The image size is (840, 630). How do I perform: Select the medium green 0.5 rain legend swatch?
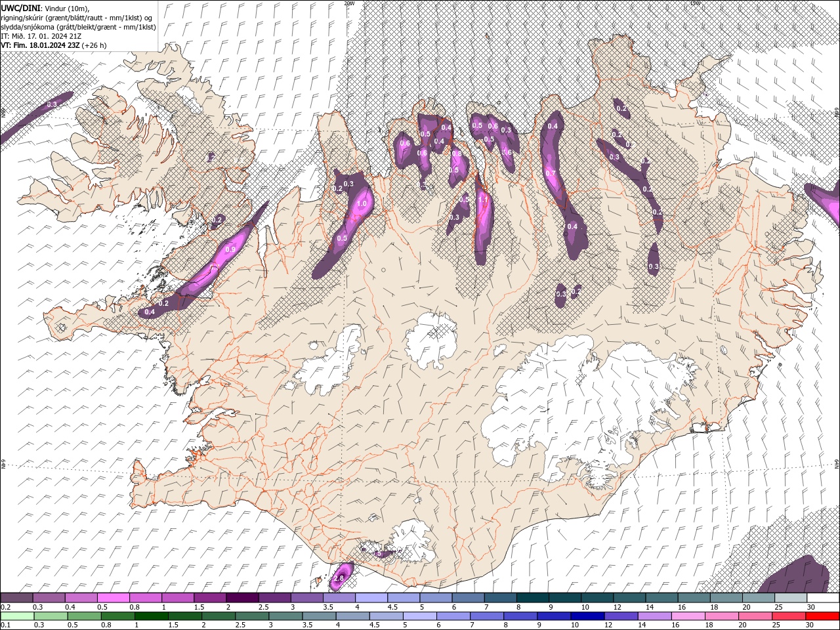85,616
